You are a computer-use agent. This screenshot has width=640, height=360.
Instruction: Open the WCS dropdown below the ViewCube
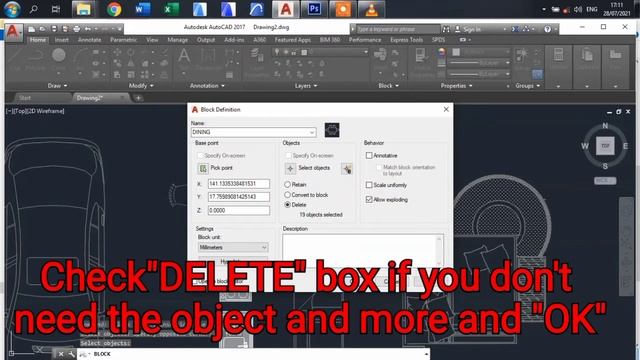pos(605,180)
